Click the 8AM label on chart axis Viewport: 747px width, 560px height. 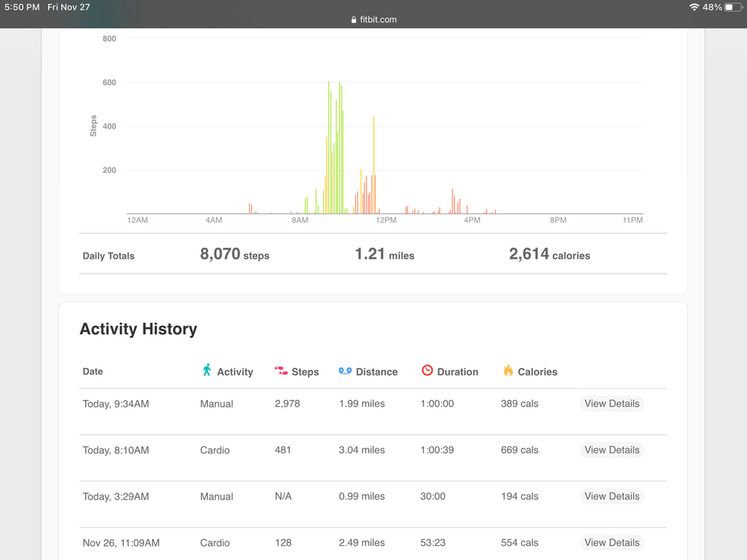300,220
